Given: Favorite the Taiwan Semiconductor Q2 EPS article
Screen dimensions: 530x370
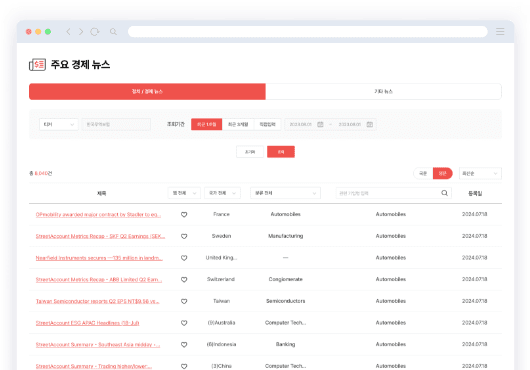Looking at the screenshot, I should coord(184,301).
